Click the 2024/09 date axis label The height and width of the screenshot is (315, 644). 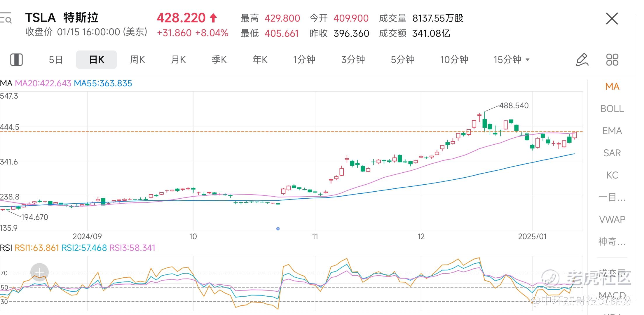pos(87,236)
